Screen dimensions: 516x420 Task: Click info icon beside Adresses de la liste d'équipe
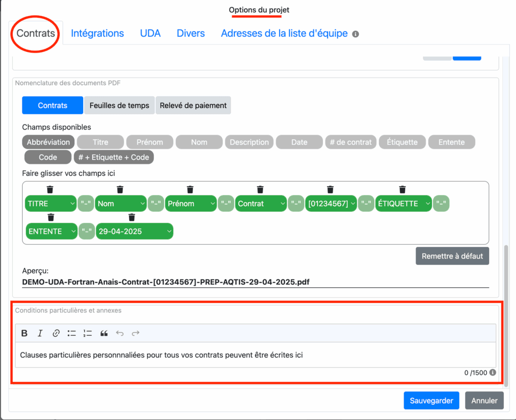point(355,34)
